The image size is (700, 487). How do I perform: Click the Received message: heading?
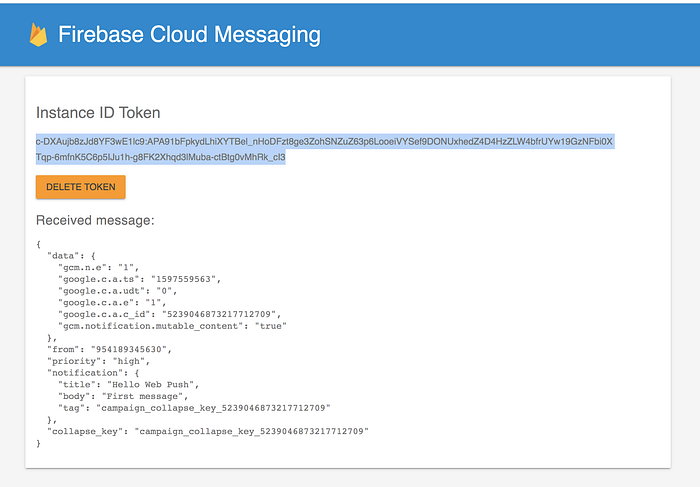(x=95, y=220)
